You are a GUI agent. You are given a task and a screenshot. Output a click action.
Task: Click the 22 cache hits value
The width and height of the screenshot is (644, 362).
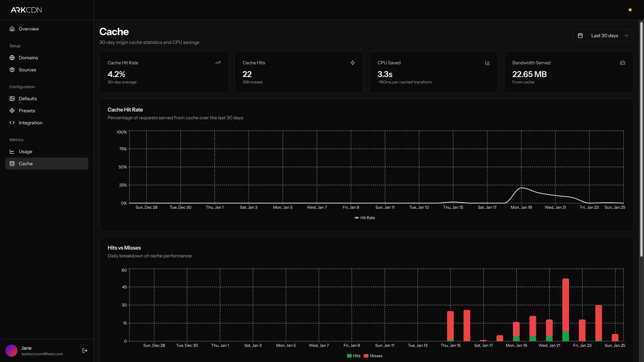point(247,74)
